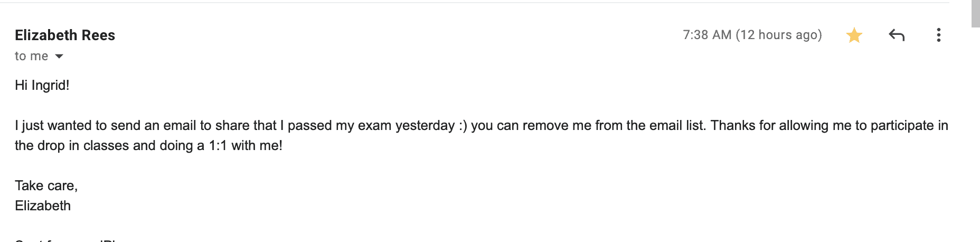
Task: Click the "Elizabeth" signature name
Action: [x=43, y=206]
